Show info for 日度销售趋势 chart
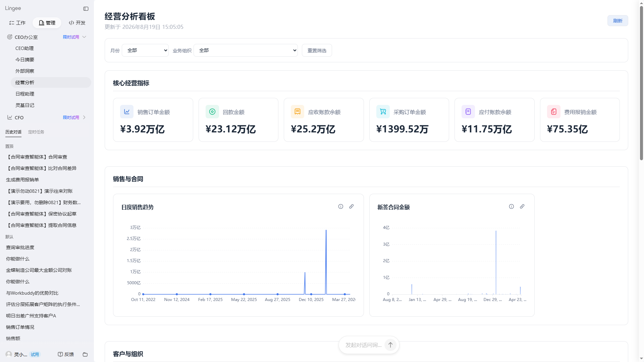The height and width of the screenshot is (362, 644). [341, 206]
